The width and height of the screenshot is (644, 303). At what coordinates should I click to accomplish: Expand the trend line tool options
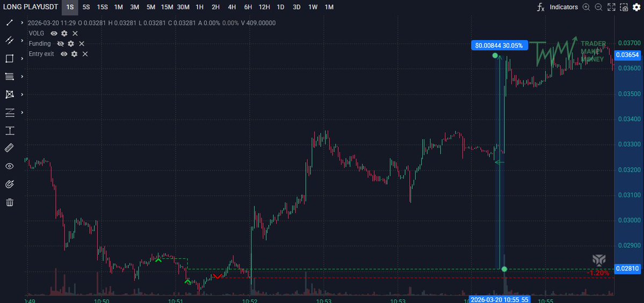pos(22,23)
